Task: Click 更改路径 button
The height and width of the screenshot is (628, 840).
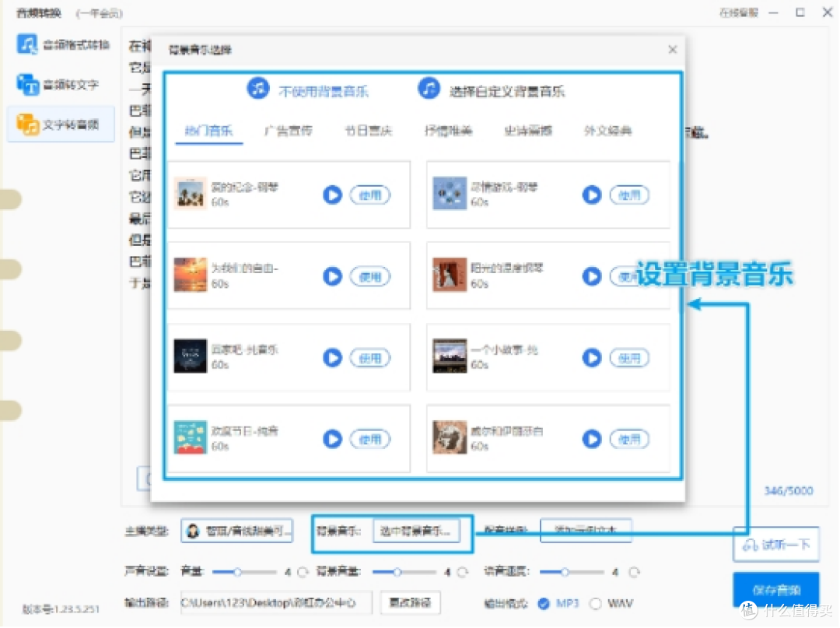Action: [411, 603]
